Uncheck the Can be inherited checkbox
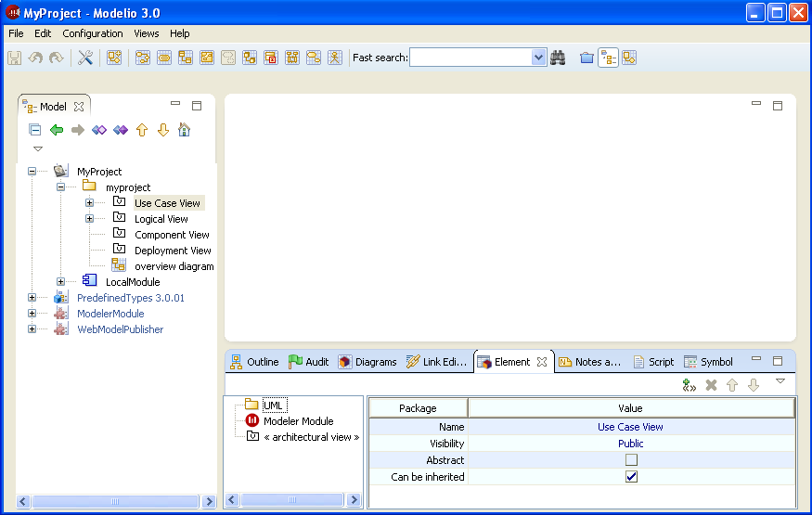 (x=631, y=476)
